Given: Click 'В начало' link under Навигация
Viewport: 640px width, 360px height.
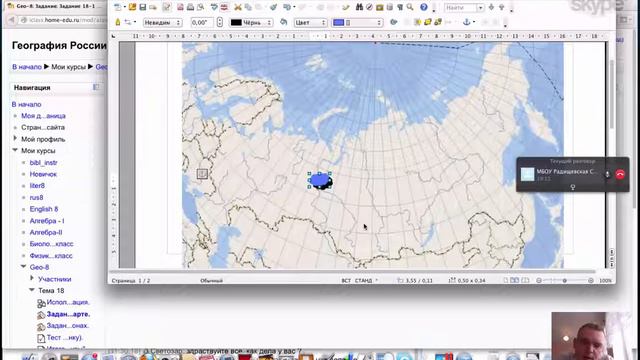Looking at the screenshot, I should click(27, 104).
